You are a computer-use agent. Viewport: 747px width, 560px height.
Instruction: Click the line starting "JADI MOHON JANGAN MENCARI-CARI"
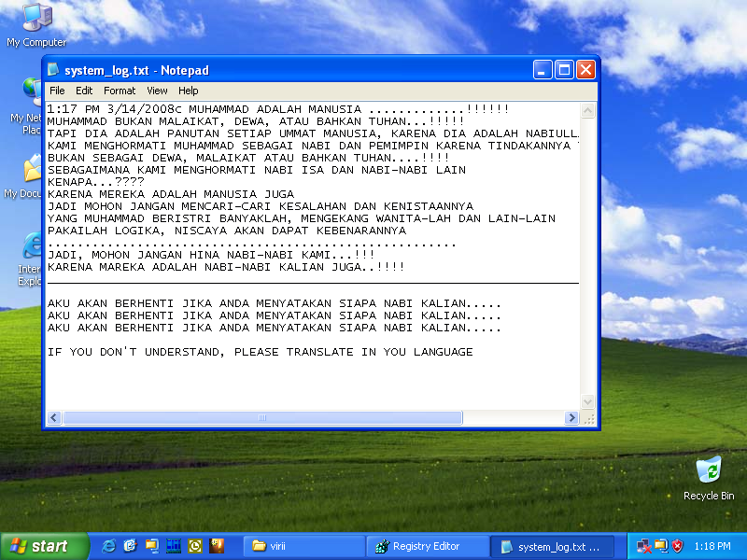[261, 206]
